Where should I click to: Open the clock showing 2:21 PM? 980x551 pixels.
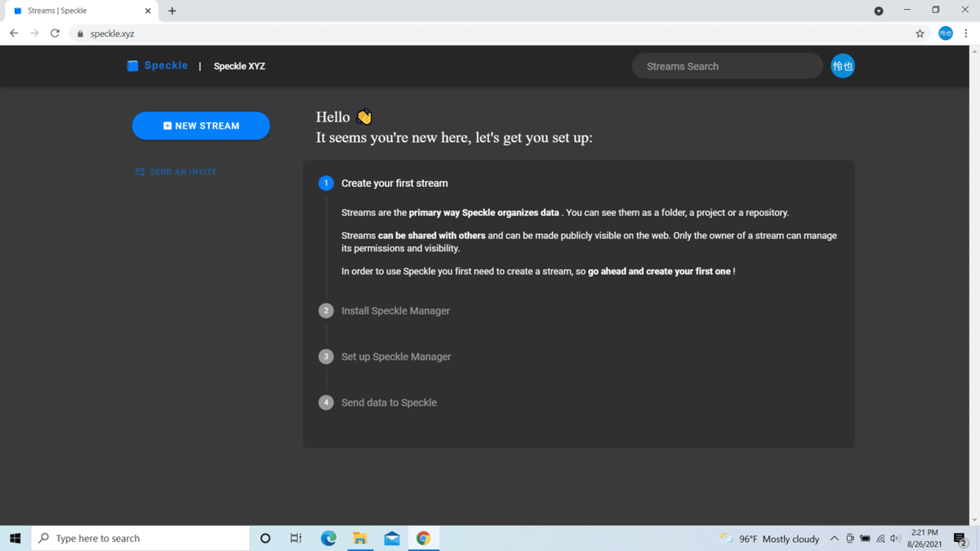(924, 538)
